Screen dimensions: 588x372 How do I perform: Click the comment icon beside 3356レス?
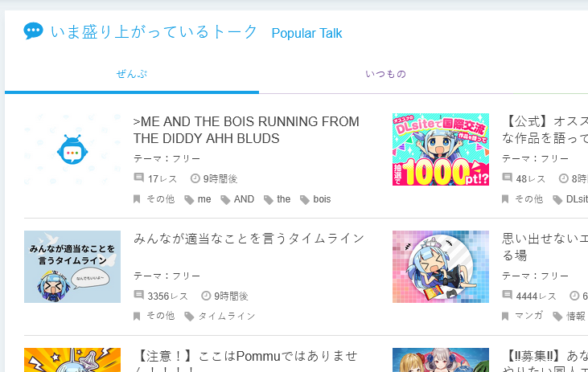(x=138, y=296)
